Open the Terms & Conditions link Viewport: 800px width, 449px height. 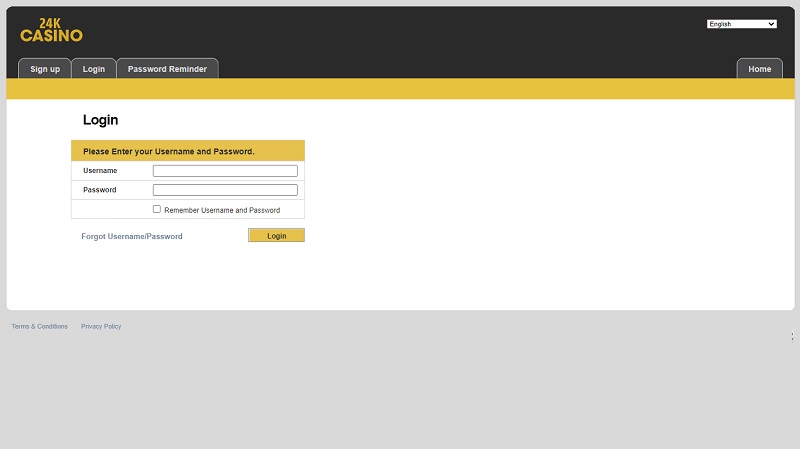(39, 327)
